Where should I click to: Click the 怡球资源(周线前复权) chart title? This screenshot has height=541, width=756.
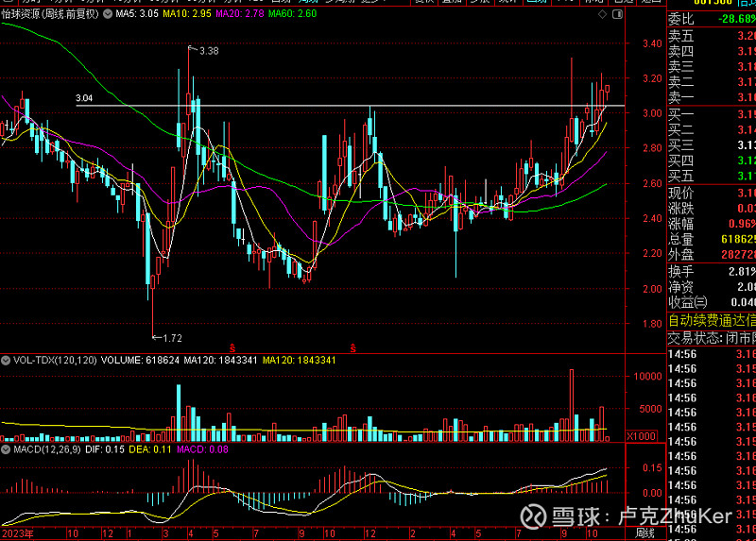tap(50, 14)
